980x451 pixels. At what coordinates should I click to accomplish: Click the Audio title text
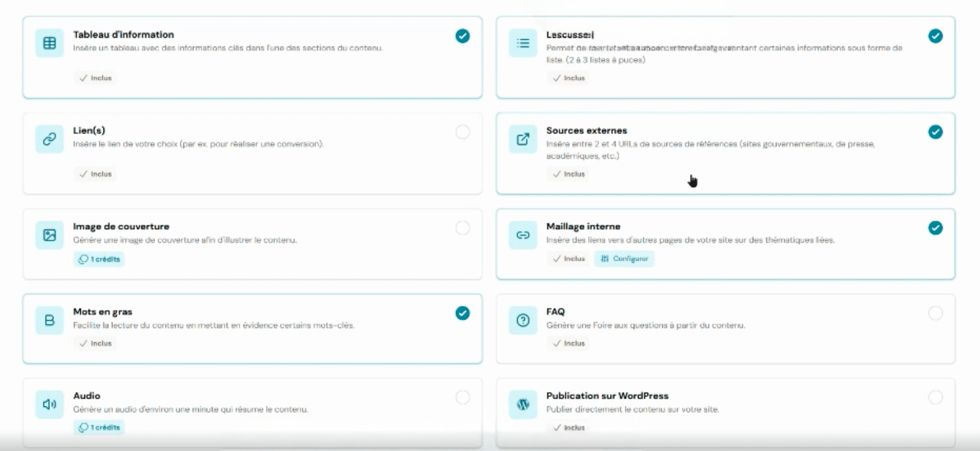87,396
